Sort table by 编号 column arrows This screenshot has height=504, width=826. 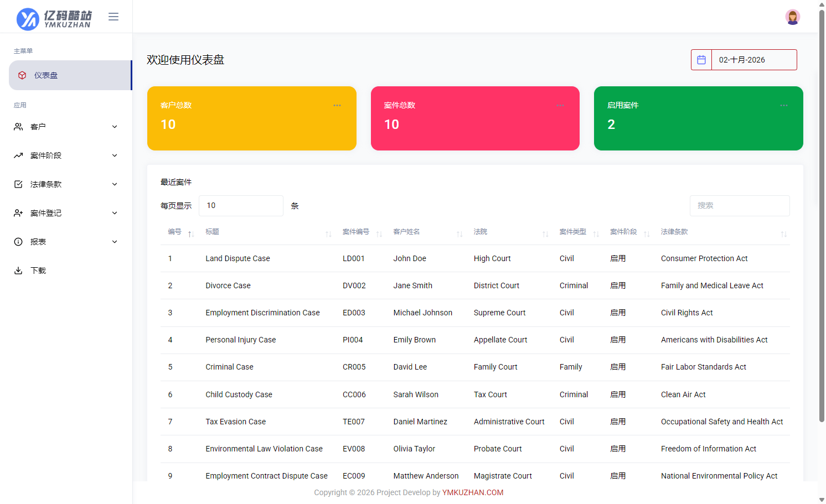click(191, 234)
